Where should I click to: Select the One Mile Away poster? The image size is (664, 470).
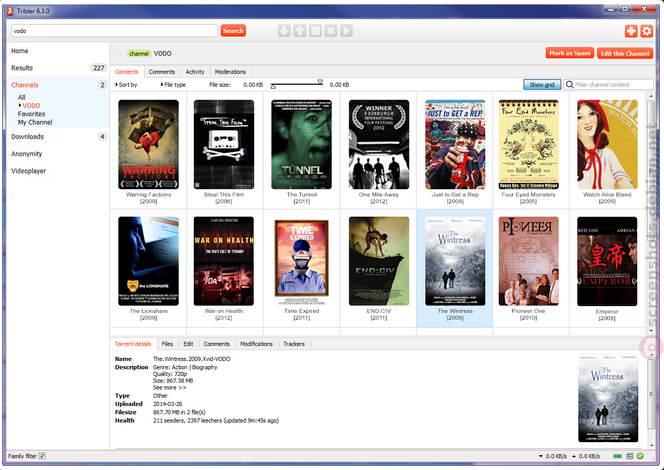coord(379,144)
